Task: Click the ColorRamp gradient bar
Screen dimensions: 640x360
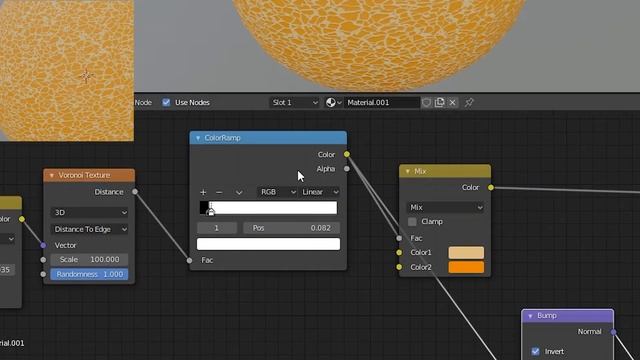Action: pyautogui.click(x=268, y=208)
